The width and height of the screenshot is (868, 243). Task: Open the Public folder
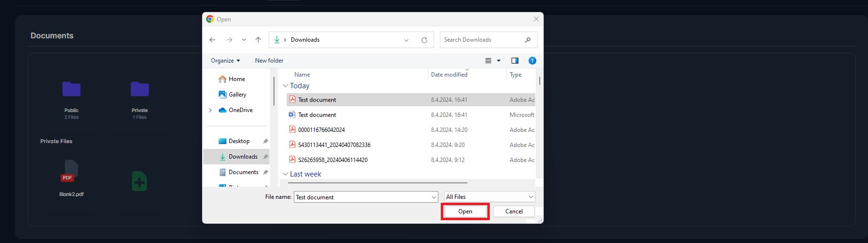[71, 90]
